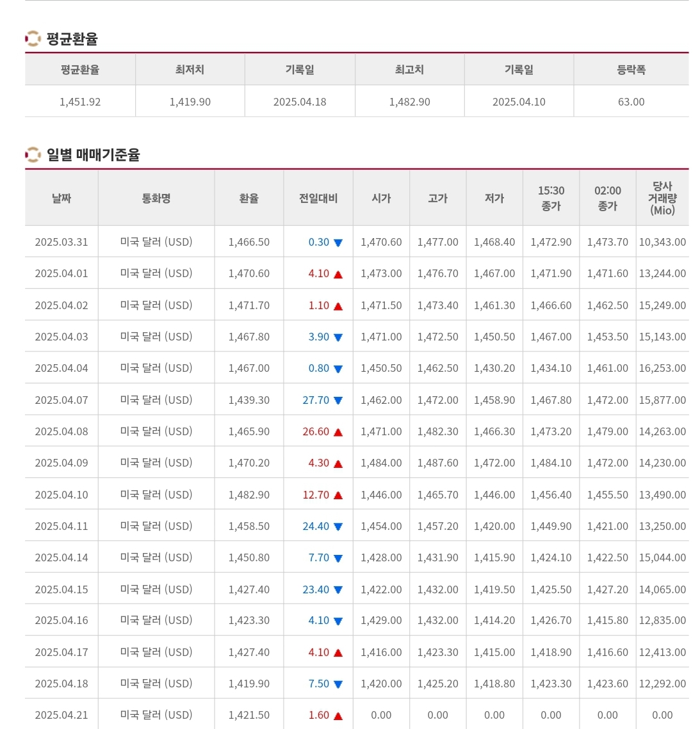Select the trading volume 12,292.00 cell
The width and height of the screenshot is (700, 729).
(662, 684)
